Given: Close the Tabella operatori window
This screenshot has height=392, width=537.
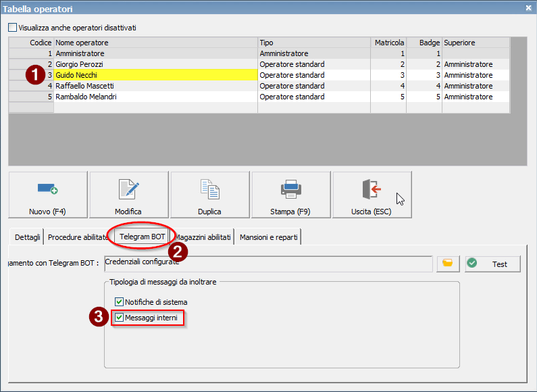Looking at the screenshot, I should point(528,7).
